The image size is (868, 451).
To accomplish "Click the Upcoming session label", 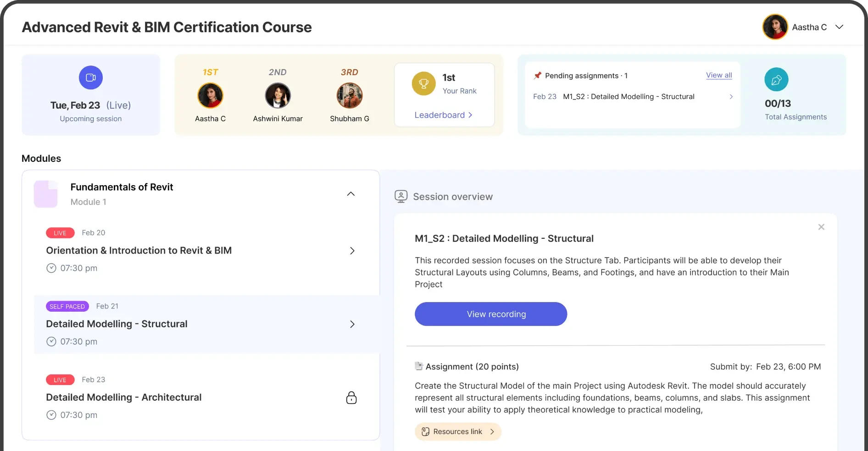I will click(91, 119).
